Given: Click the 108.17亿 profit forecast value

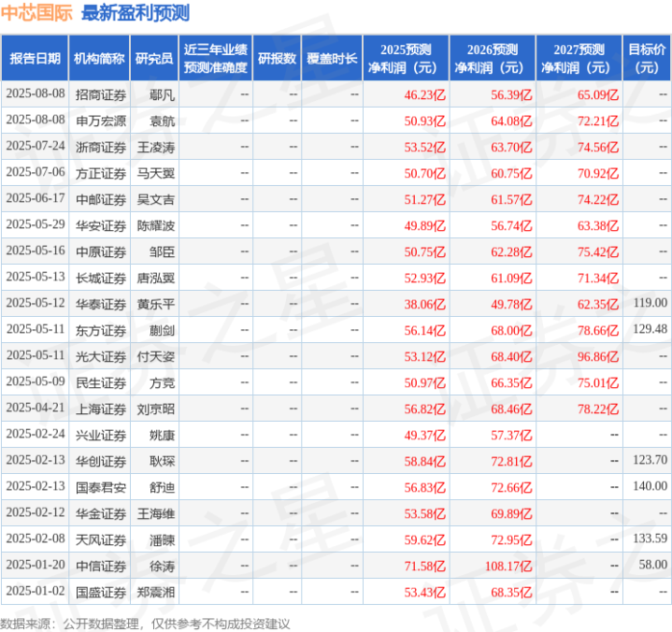Looking at the screenshot, I should (x=508, y=566).
